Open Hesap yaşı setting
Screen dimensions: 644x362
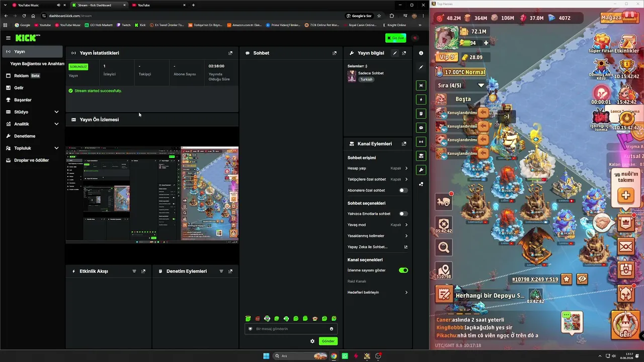(377, 168)
